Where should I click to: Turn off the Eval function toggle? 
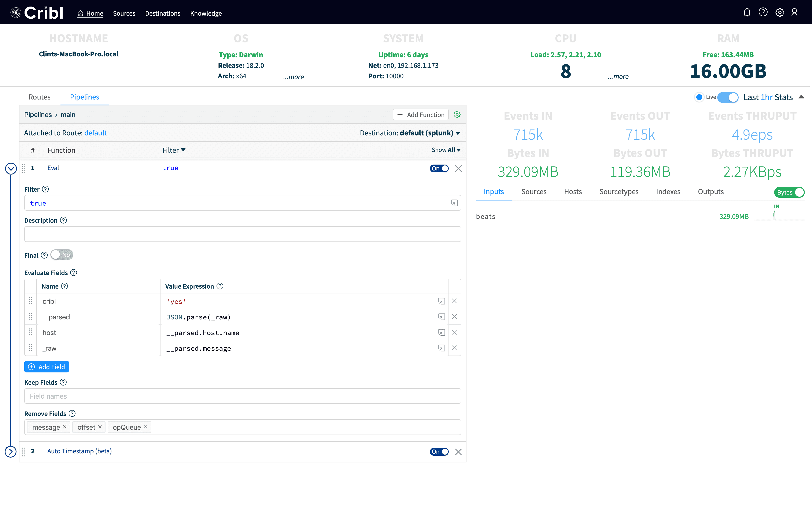point(439,168)
